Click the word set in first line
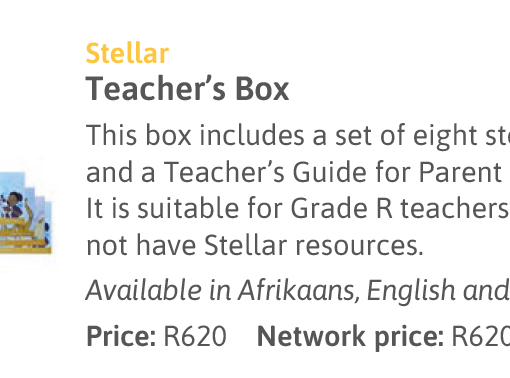 pos(353,136)
